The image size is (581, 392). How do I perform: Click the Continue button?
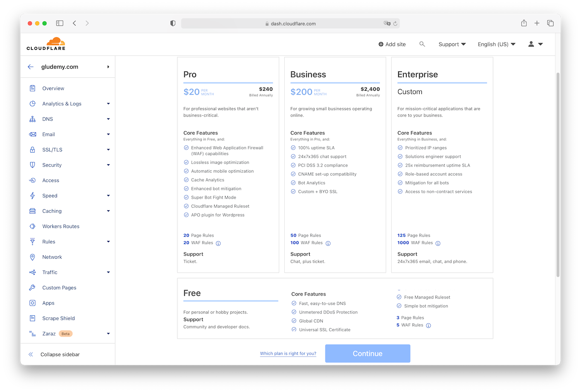368,354
